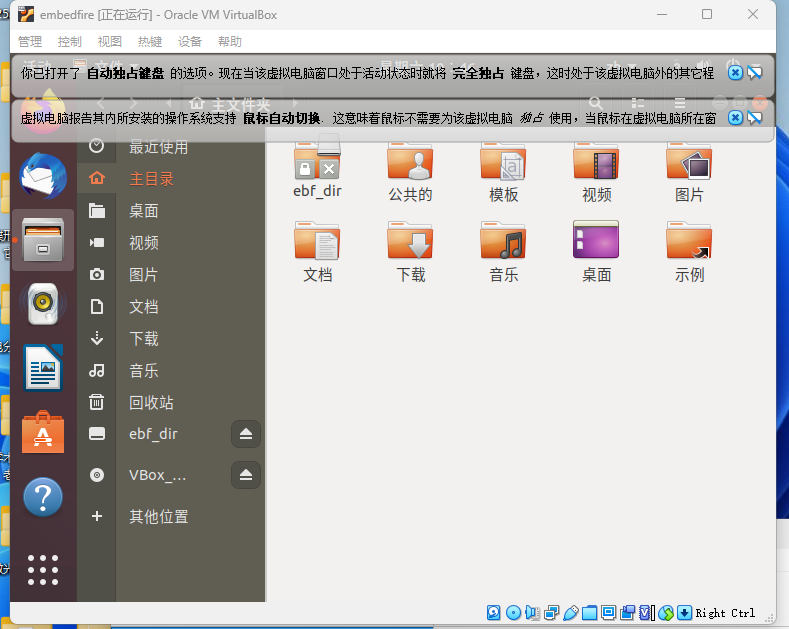This screenshot has height=629, width=789.
Task: Click the CPU virtualization status icon
Action: pyautogui.click(x=647, y=612)
